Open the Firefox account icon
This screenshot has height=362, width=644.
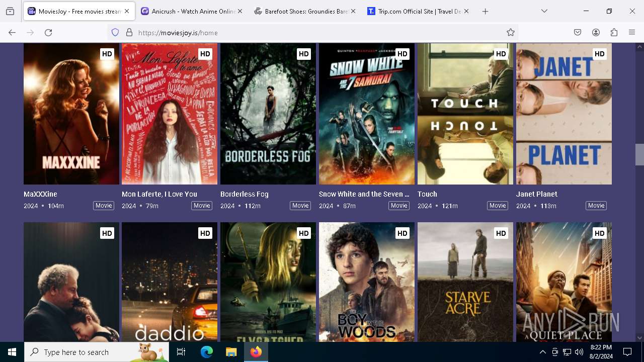[x=596, y=33]
